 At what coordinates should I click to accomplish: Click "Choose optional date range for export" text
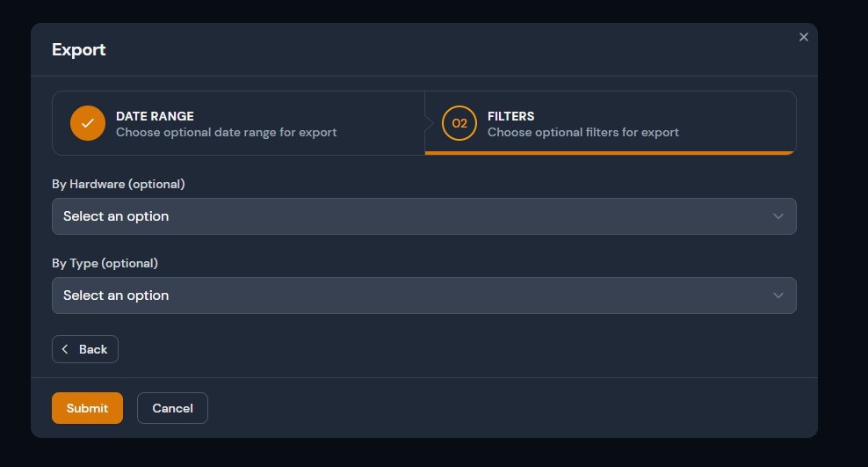point(226,133)
